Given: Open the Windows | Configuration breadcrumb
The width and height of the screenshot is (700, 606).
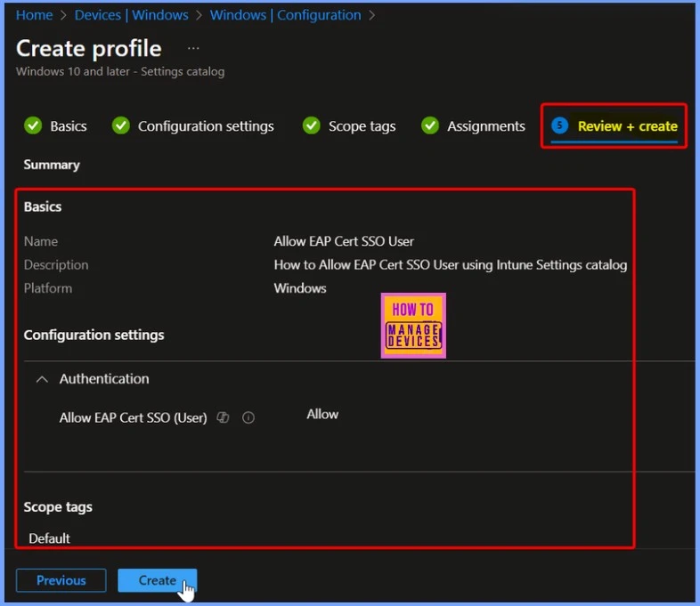Looking at the screenshot, I should (x=285, y=15).
